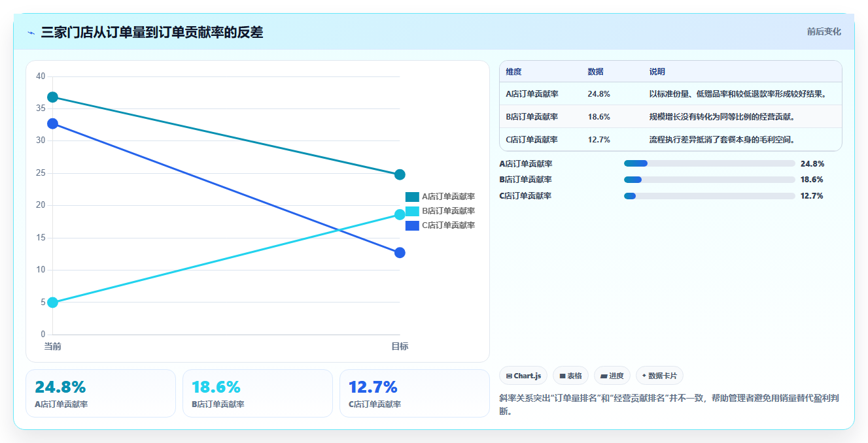Click the 说明 column header
Viewport: 868px width, 443px height.
point(657,72)
